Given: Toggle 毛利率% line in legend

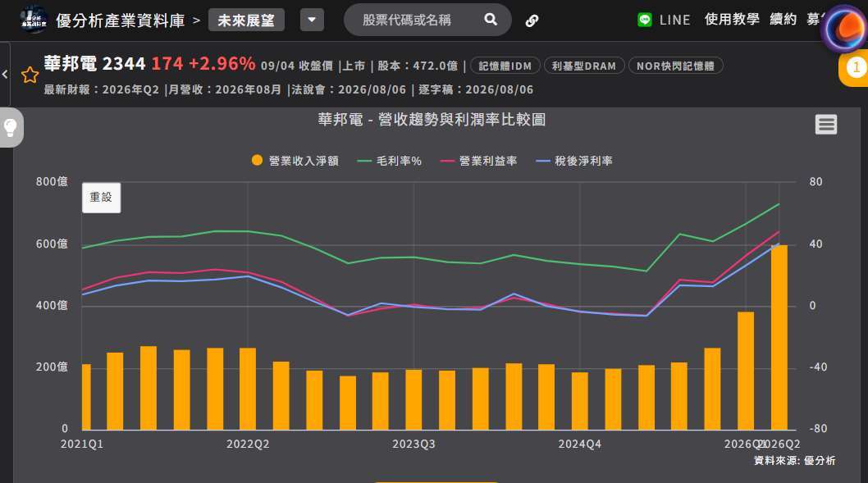Looking at the screenshot, I should 390,161.
